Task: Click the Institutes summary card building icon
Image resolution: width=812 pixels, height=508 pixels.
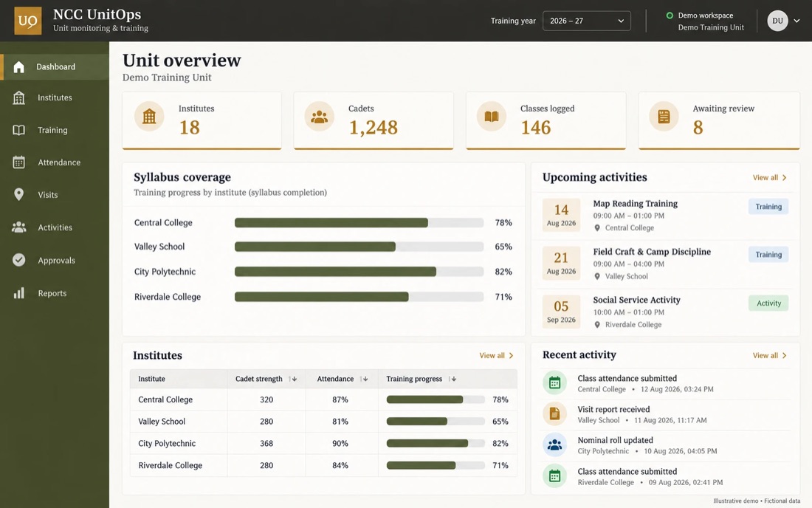Action: click(149, 117)
